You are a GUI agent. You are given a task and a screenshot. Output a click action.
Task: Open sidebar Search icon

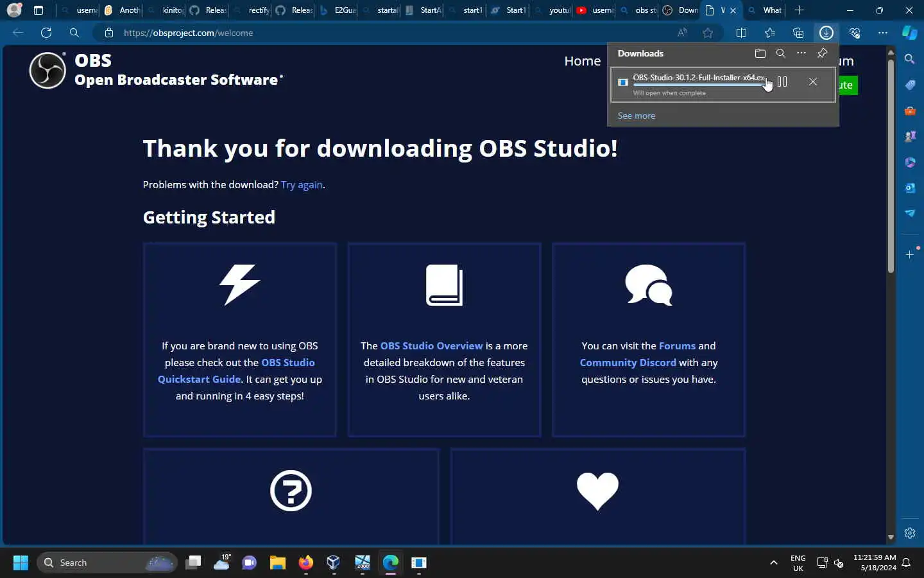point(910,59)
